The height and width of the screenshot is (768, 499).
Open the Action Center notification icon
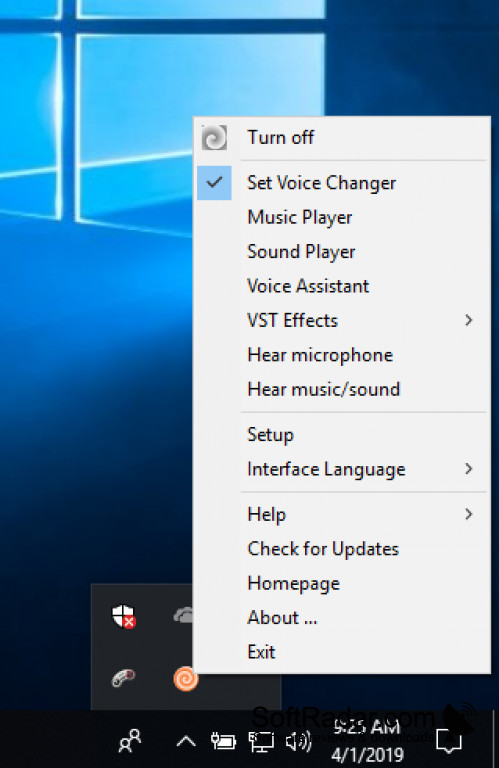[449, 742]
